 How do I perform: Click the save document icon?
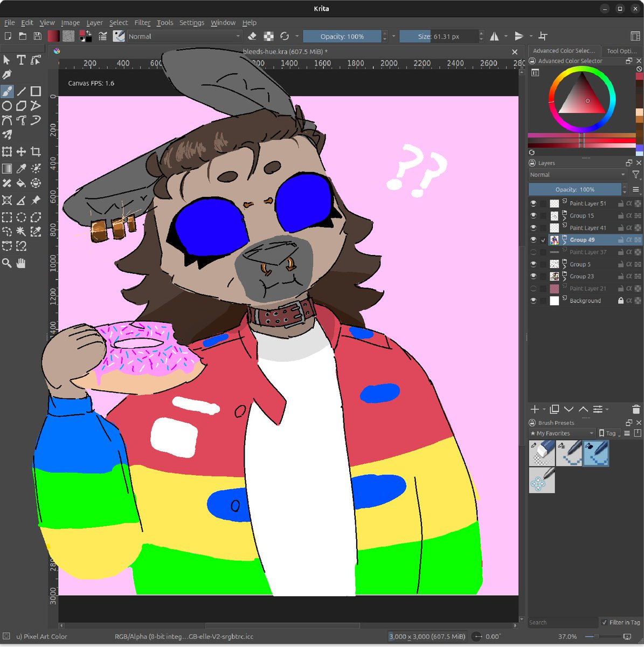[x=37, y=36]
